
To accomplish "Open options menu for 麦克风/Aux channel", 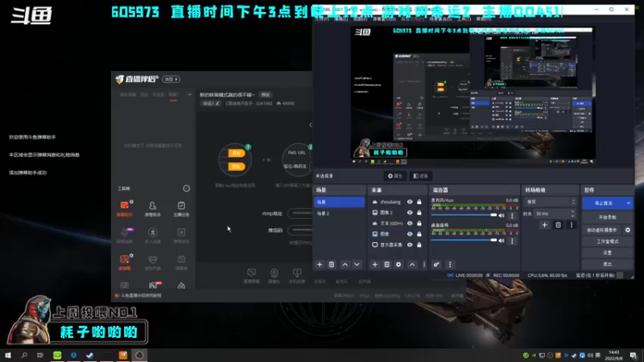I will pyautogui.click(x=512, y=216).
